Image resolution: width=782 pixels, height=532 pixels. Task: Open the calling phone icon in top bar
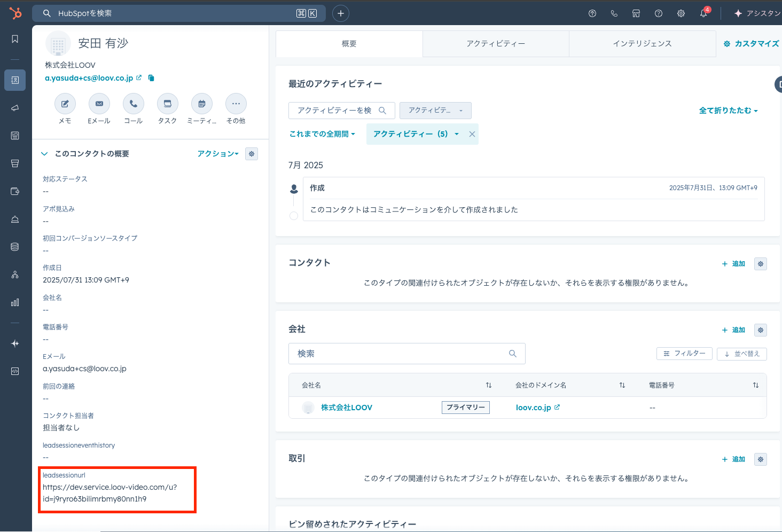tap(614, 13)
